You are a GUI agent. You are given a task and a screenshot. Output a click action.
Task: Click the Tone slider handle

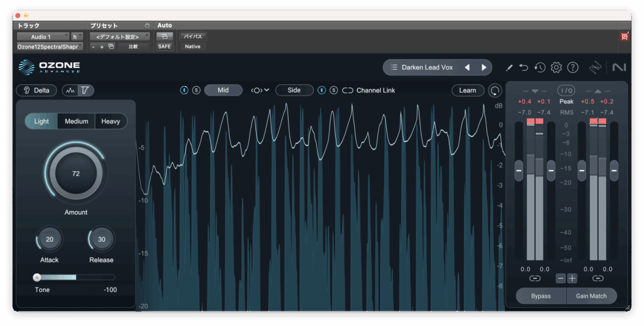click(x=37, y=277)
